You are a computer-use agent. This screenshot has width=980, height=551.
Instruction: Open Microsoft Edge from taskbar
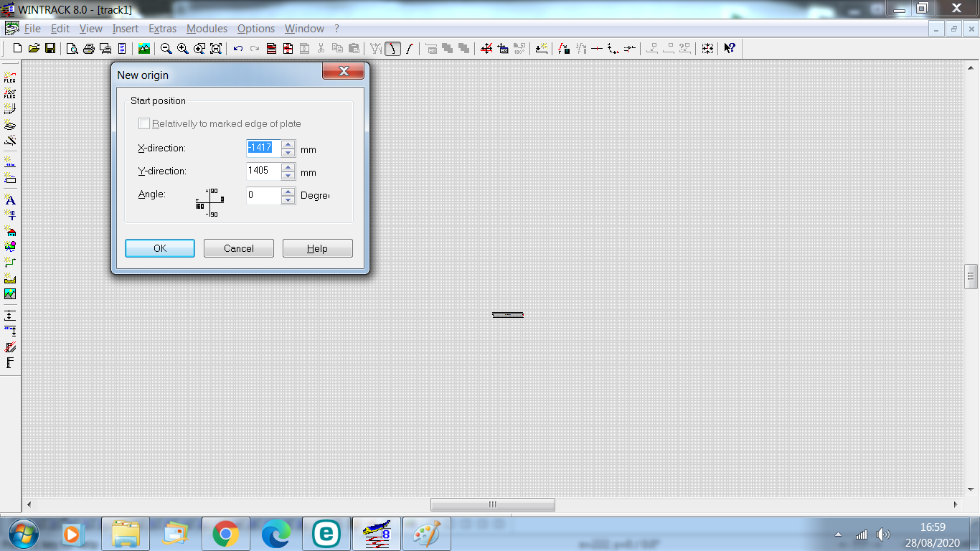pyautogui.click(x=276, y=534)
